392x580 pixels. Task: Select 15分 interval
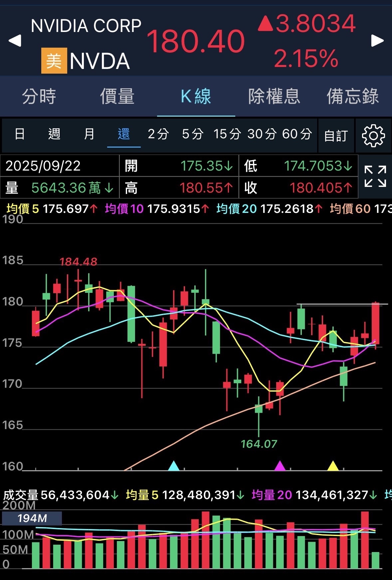tap(227, 134)
